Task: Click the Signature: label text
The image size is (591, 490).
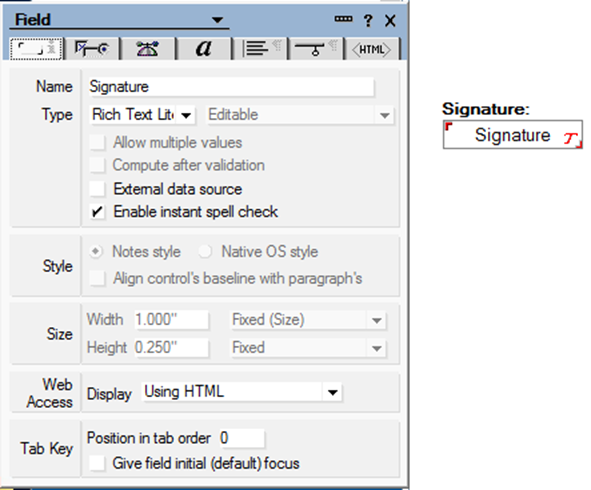Action: pyautogui.click(x=486, y=109)
